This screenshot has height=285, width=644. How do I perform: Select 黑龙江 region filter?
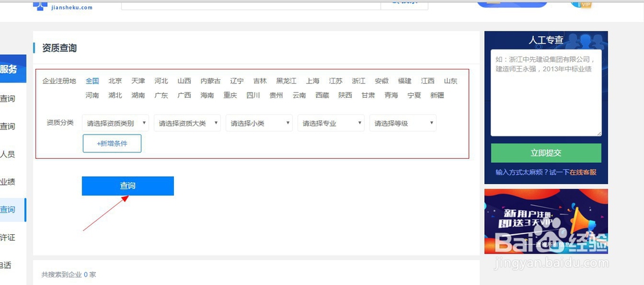click(287, 81)
